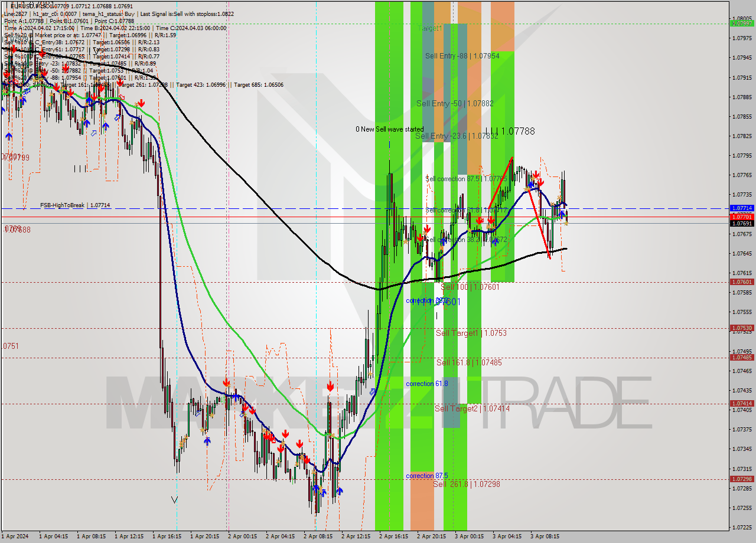Click the FSB-HighToBreak 1.07714 label
Viewport: 756px width, 543px height.
75,205
